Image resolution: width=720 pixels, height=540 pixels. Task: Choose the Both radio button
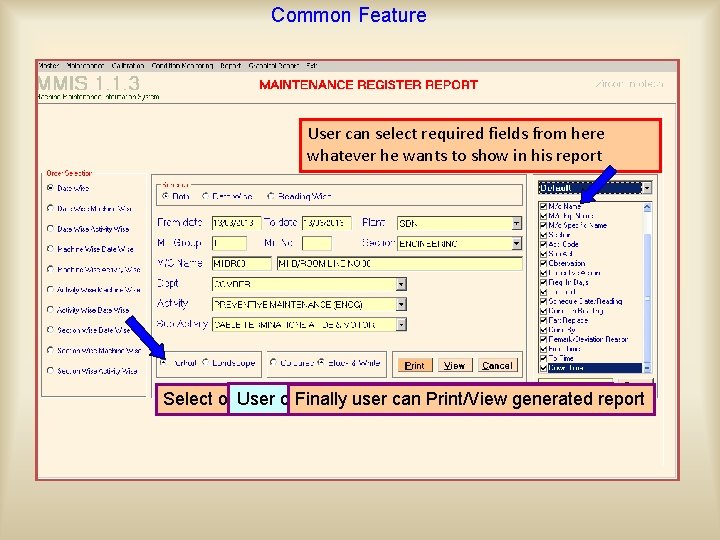point(165,196)
